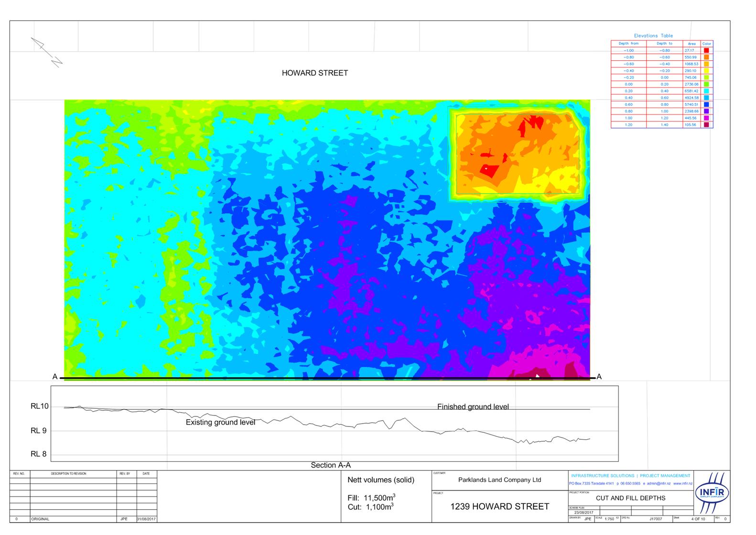
Task: Click the area value 5740.51
Action: pos(691,104)
